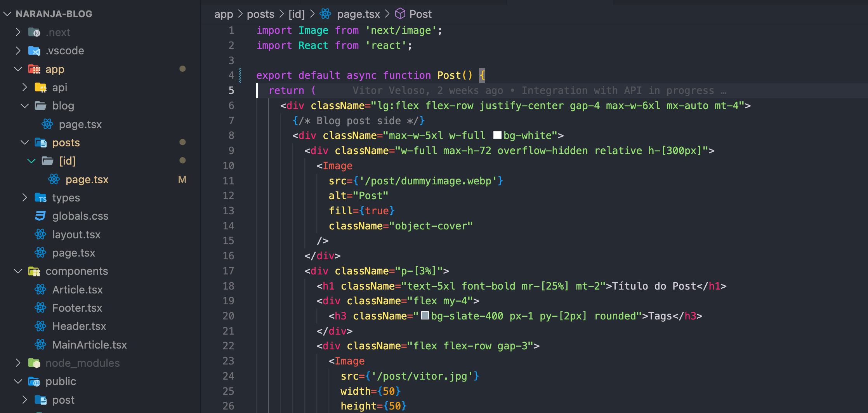Viewport: 868px width, 413px height.
Task: Open the bg-slate-400 color swatch
Action: pyautogui.click(x=425, y=316)
